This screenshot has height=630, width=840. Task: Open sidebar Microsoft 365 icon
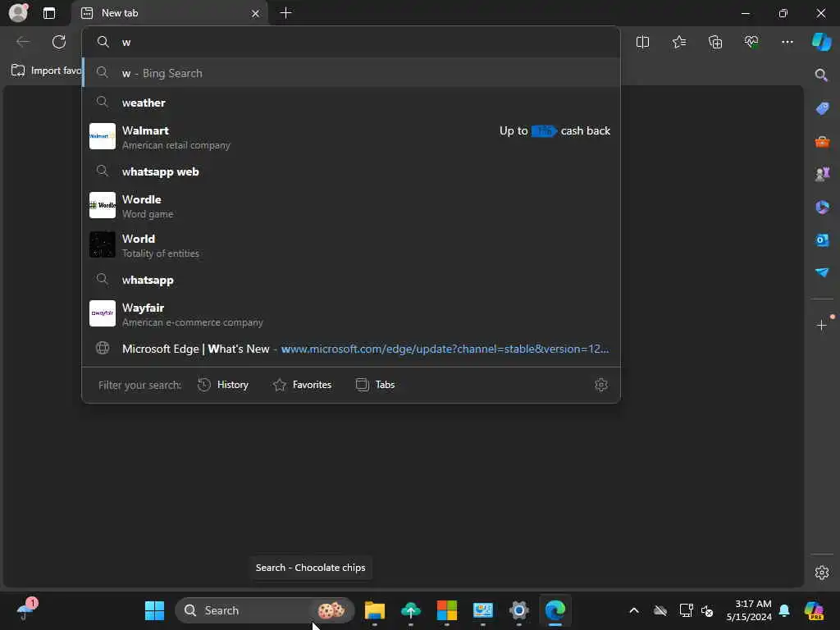pyautogui.click(x=822, y=207)
